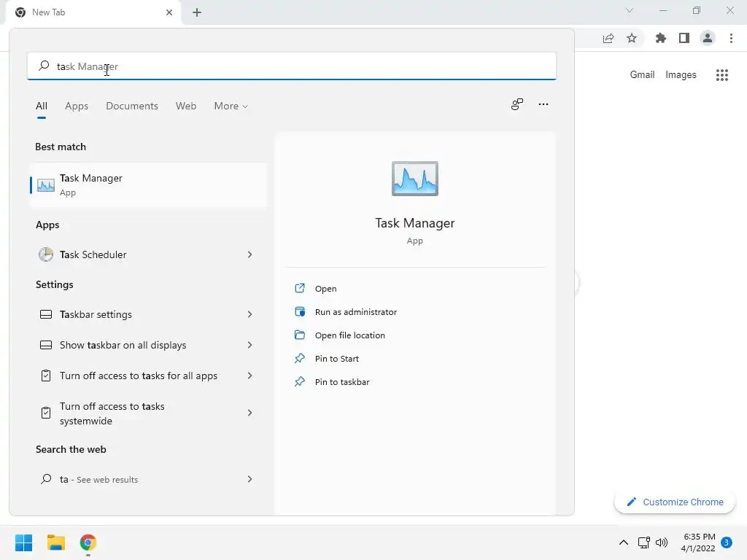Open File Explorer from the taskbar

point(55,542)
